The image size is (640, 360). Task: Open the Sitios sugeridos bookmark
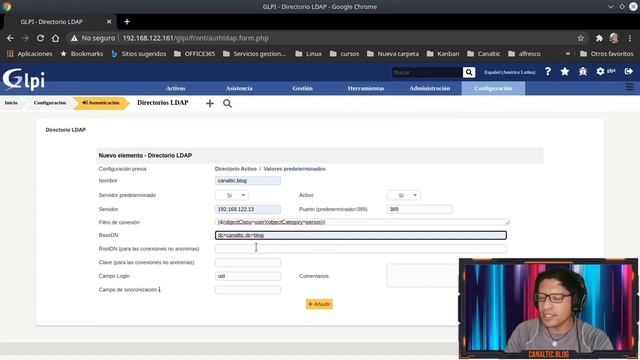139,53
